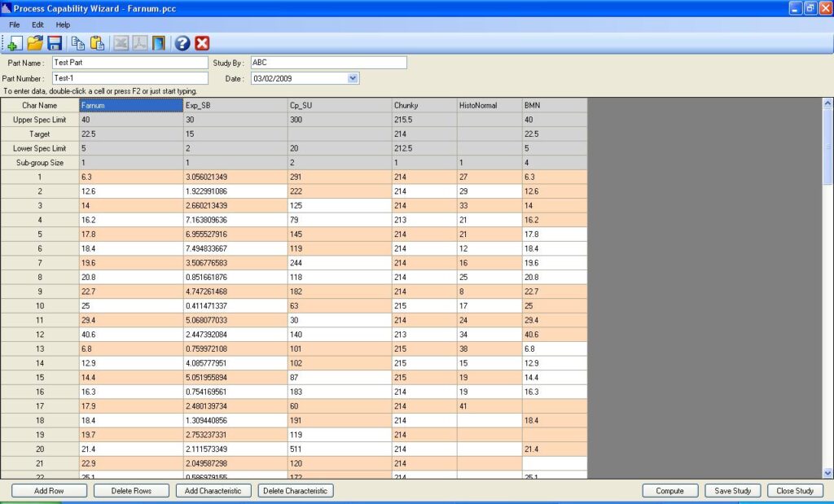Open the File menu
Screen dimensions: 834x504
[15, 24]
